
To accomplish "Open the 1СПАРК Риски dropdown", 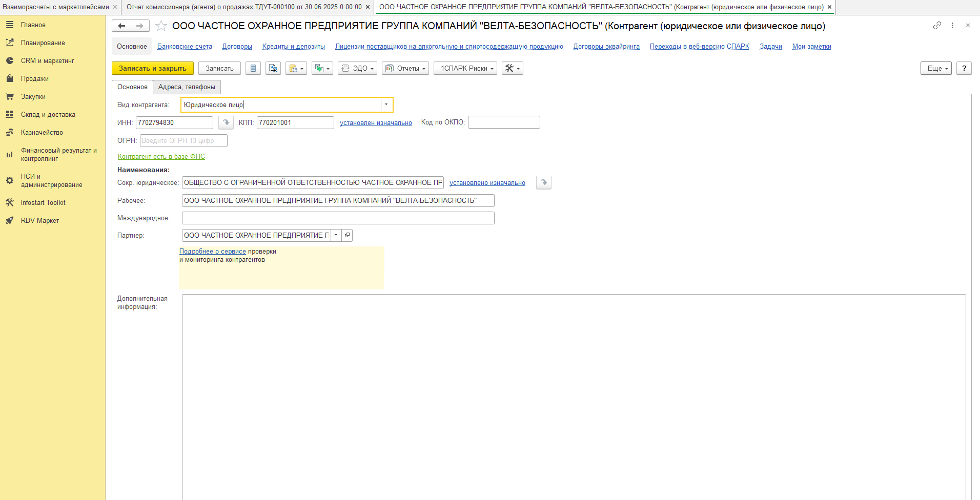I will [x=465, y=68].
